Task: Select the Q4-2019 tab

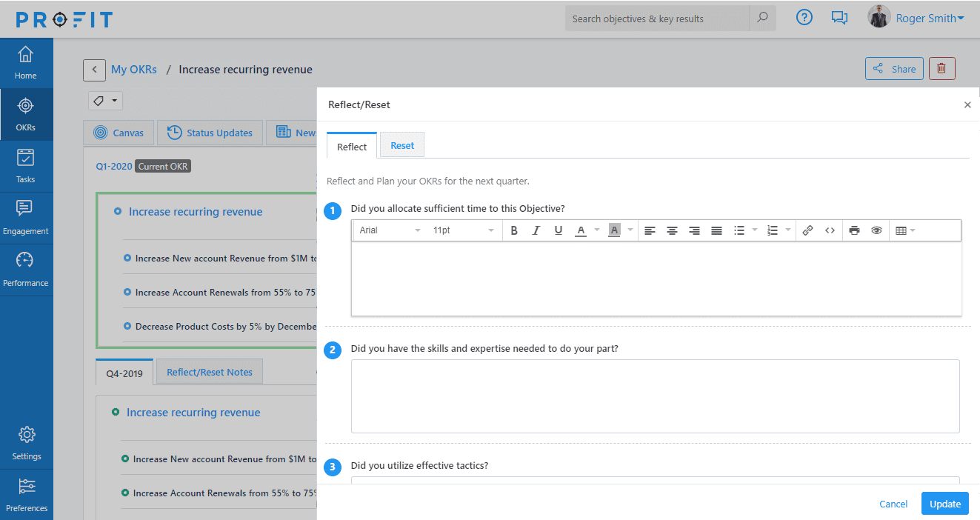Action: [x=124, y=373]
